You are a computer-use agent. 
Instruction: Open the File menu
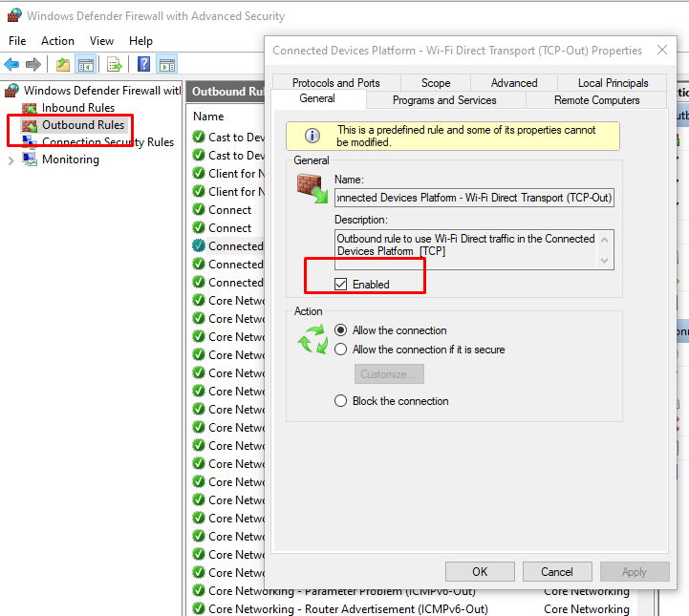tap(17, 41)
